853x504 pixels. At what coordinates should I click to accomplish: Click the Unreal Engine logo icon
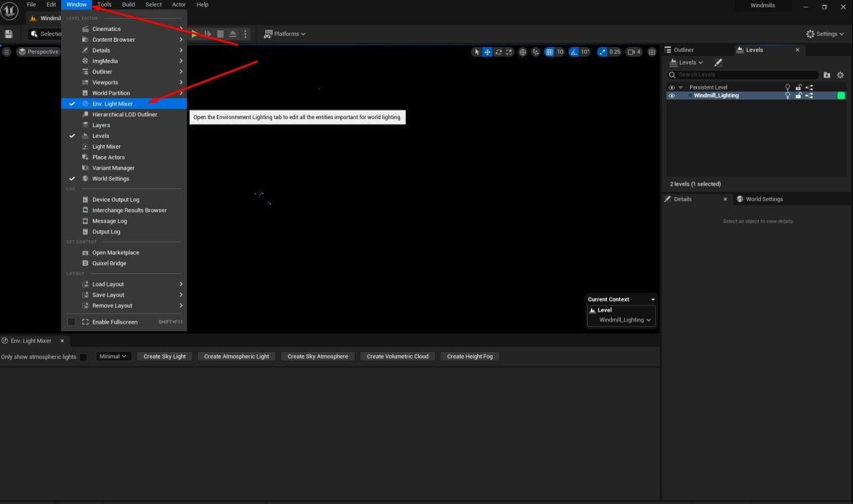tap(9, 11)
